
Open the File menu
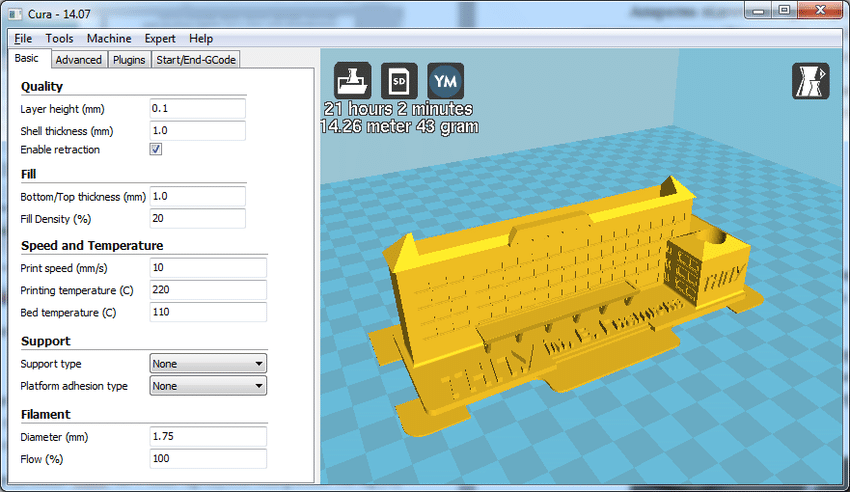coord(23,38)
